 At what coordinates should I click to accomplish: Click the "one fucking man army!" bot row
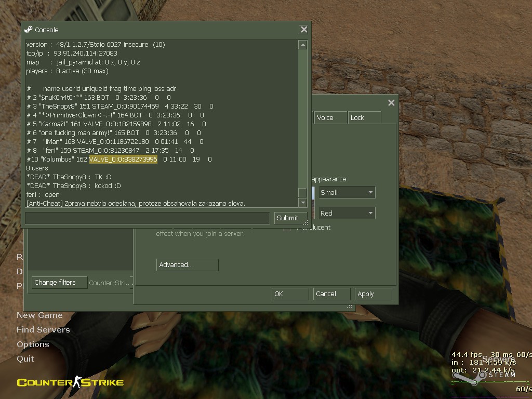point(114,133)
